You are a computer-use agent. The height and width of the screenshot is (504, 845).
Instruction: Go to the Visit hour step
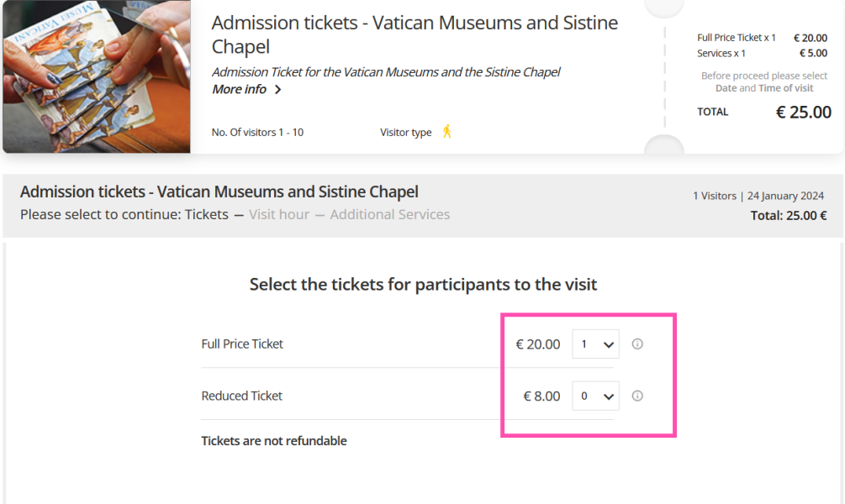pos(279,214)
